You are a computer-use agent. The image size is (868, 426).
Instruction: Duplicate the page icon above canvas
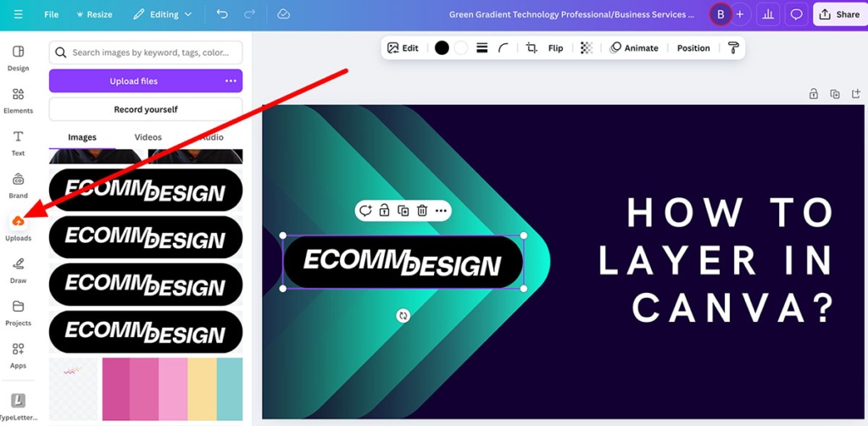(835, 94)
